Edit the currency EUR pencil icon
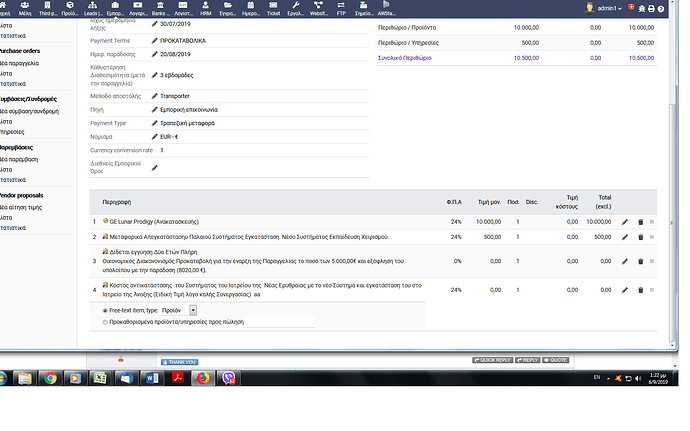 pyautogui.click(x=154, y=137)
